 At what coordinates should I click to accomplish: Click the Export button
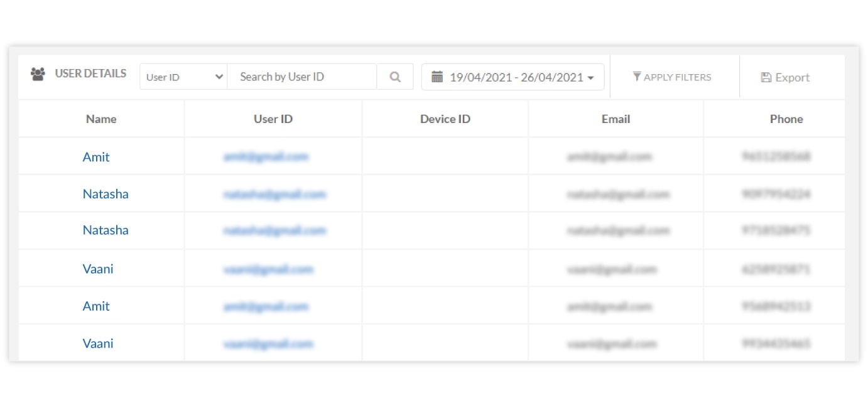[784, 77]
